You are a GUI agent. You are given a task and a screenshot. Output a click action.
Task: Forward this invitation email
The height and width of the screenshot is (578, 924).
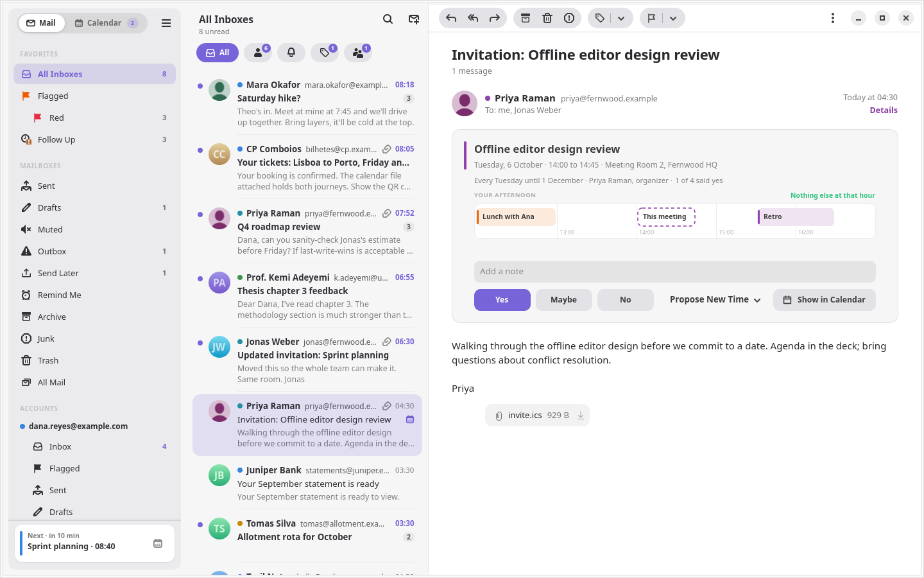(495, 18)
